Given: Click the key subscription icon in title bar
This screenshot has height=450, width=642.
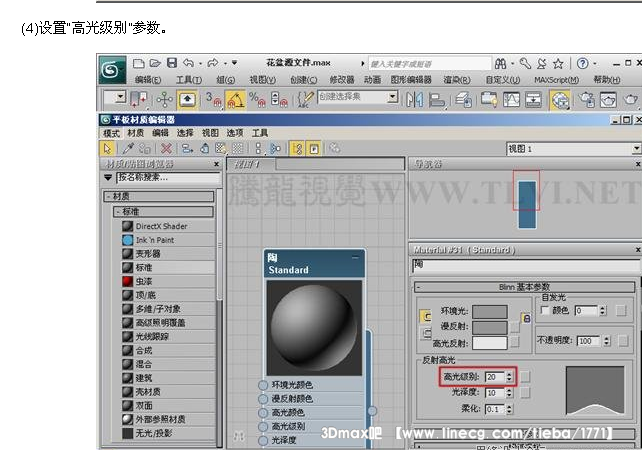Looking at the screenshot, I should coord(525,63).
